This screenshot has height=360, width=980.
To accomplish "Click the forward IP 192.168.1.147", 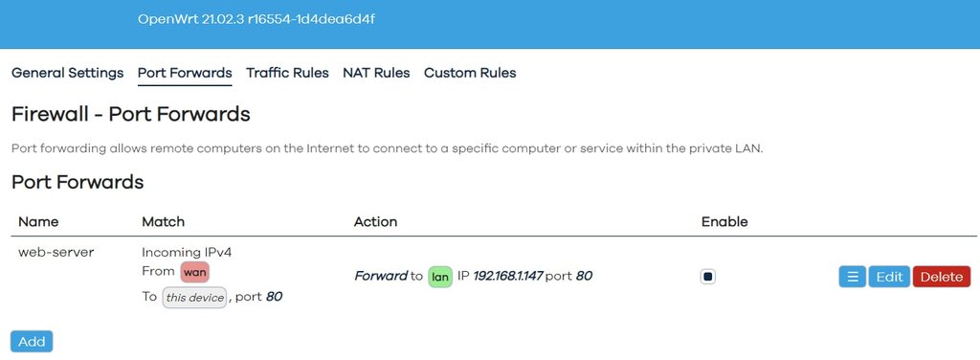I will 508,277.
